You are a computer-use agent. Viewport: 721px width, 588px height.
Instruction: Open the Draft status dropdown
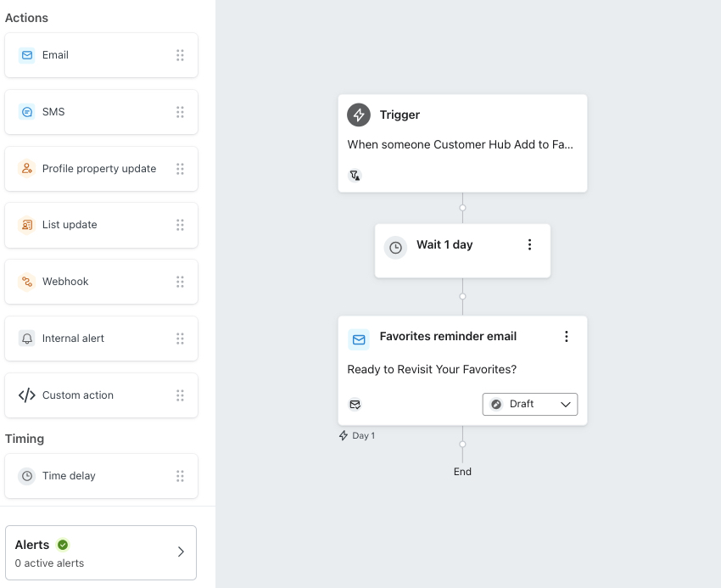coord(530,405)
